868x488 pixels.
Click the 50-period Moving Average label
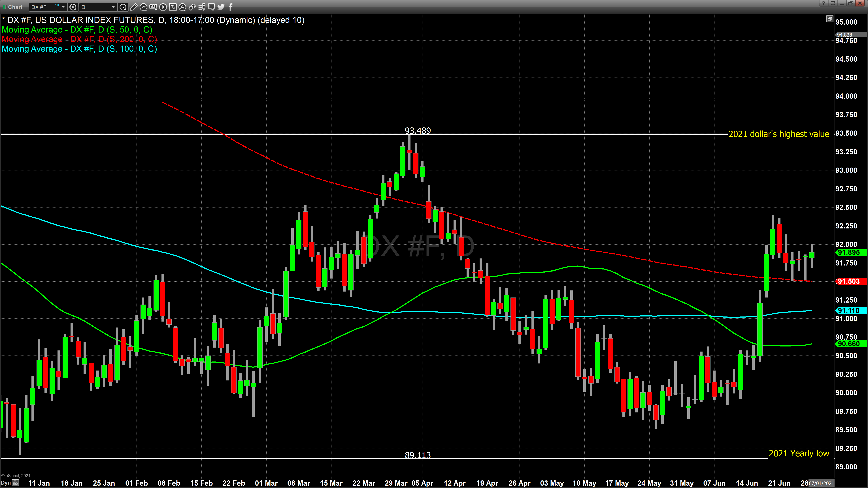click(77, 30)
